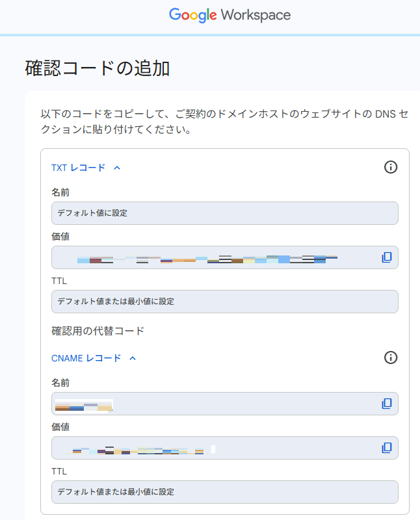Click the Workspace wordmark in header
The image size is (420, 520).
tap(256, 15)
